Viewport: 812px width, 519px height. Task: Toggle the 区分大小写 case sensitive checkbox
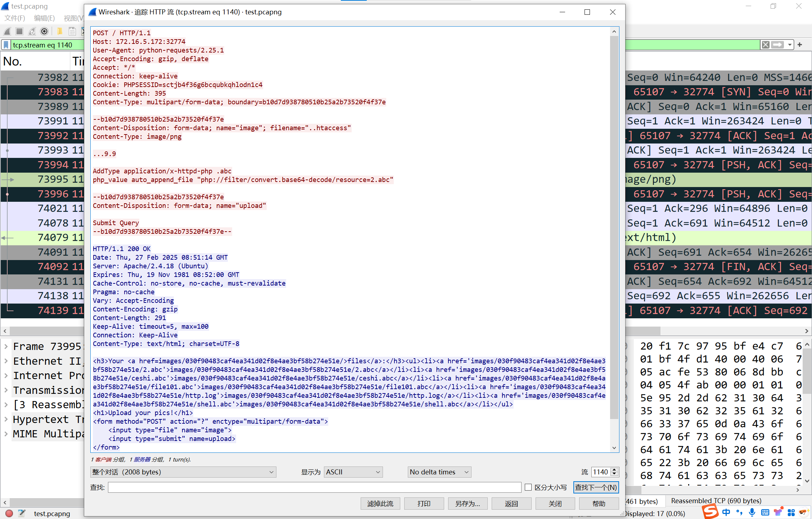[x=528, y=487]
